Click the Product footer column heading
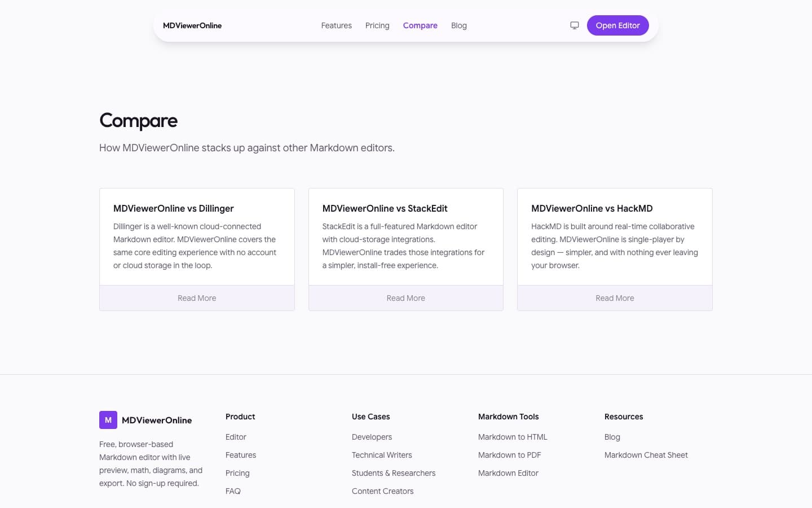This screenshot has height=508, width=812. pyautogui.click(x=240, y=417)
